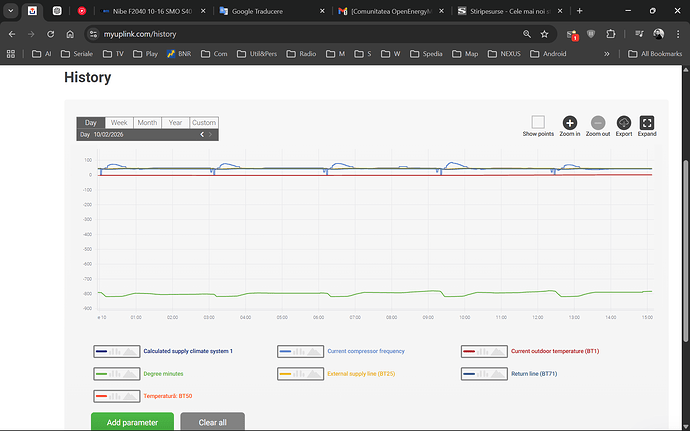
Task: Go back using browser back arrow
Action: [12, 33]
